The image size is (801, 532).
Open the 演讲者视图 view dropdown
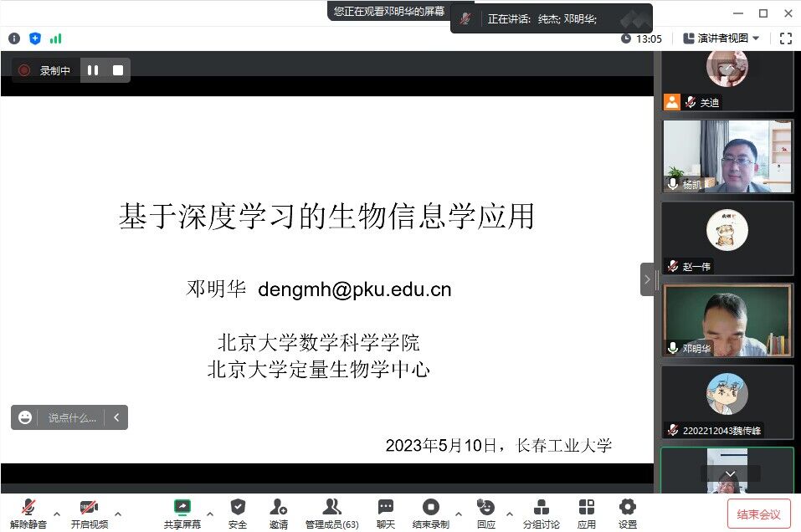coord(721,38)
